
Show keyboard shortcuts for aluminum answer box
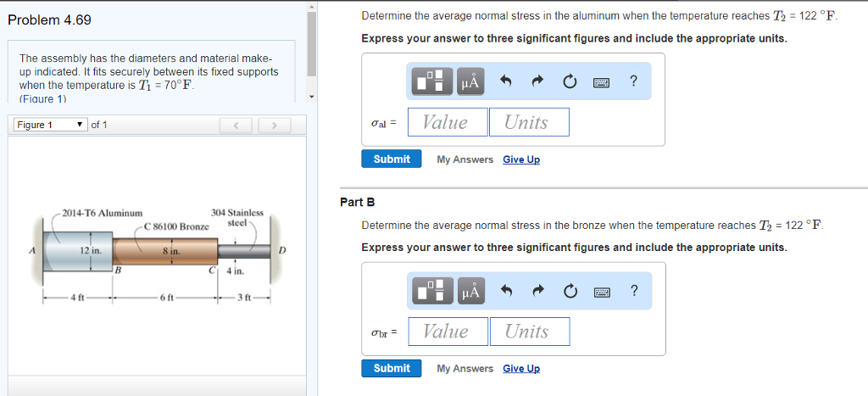pos(603,82)
